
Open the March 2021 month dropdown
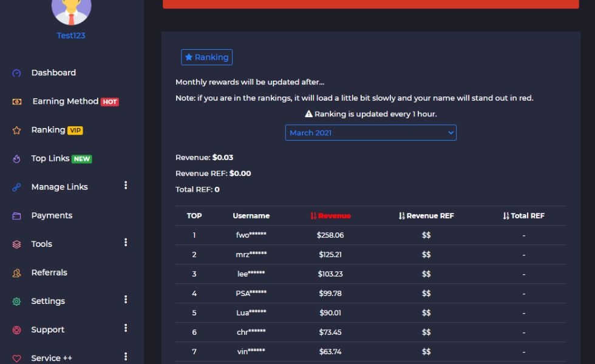click(x=371, y=133)
